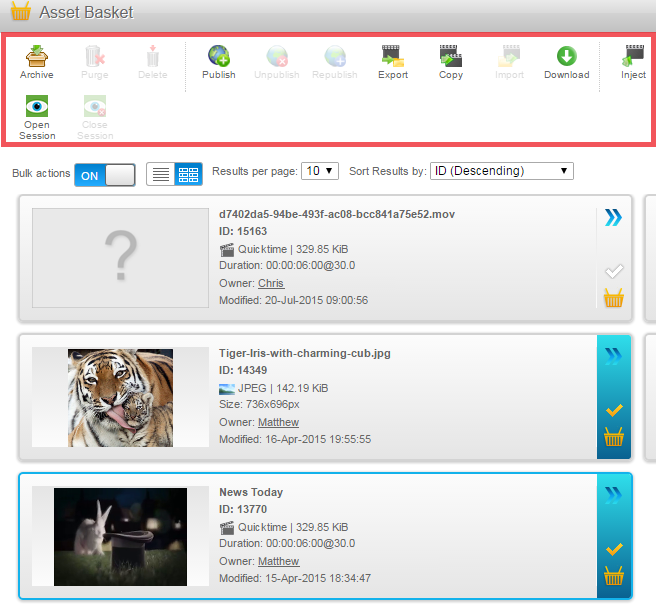This screenshot has height=608, width=656.
Task: Switch to grid view layout
Action: [x=188, y=174]
